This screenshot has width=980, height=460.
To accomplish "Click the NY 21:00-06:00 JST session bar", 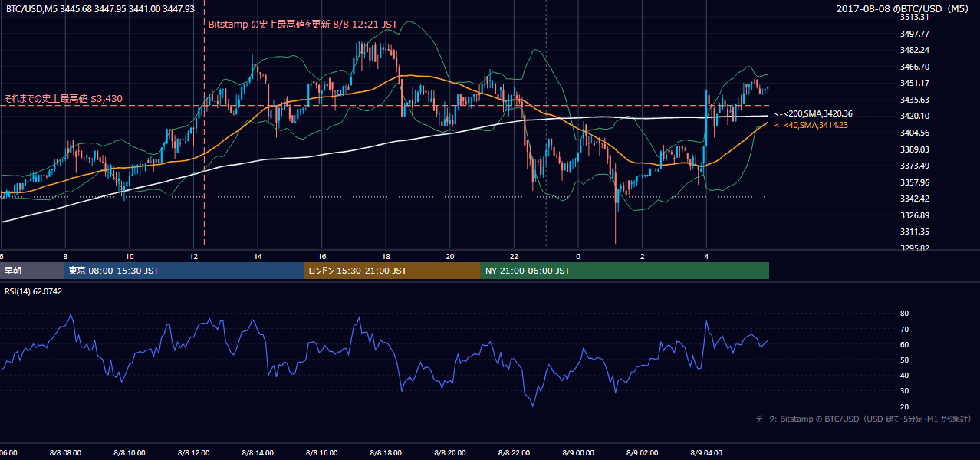I will (625, 271).
